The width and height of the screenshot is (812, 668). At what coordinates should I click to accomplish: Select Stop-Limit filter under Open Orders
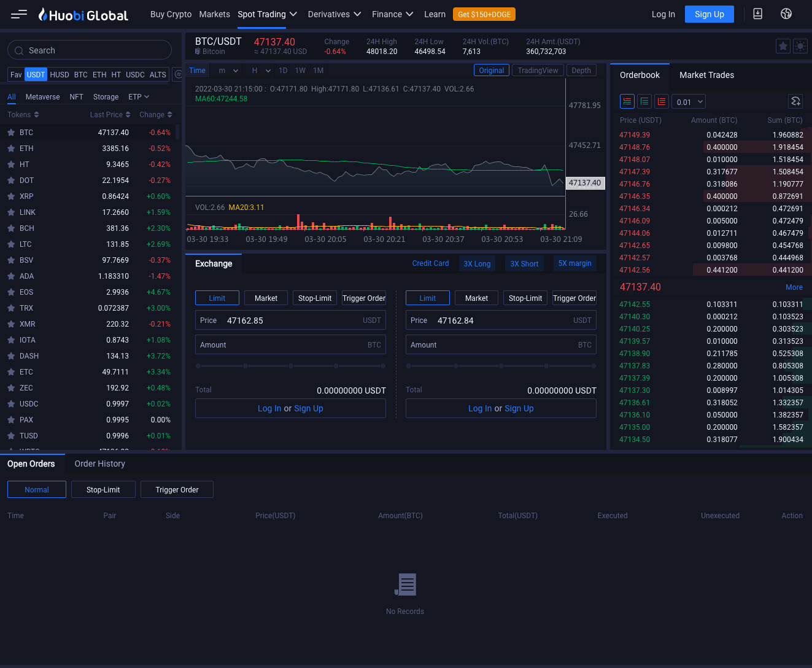click(x=103, y=490)
